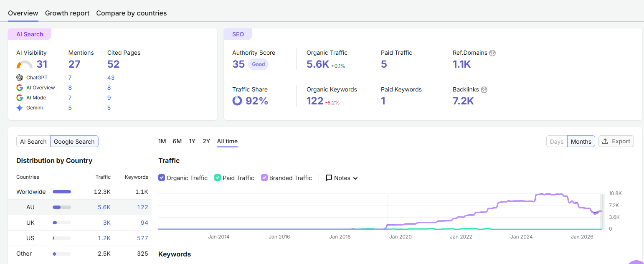Click the Export button
This screenshot has width=644, height=264.
[616, 141]
